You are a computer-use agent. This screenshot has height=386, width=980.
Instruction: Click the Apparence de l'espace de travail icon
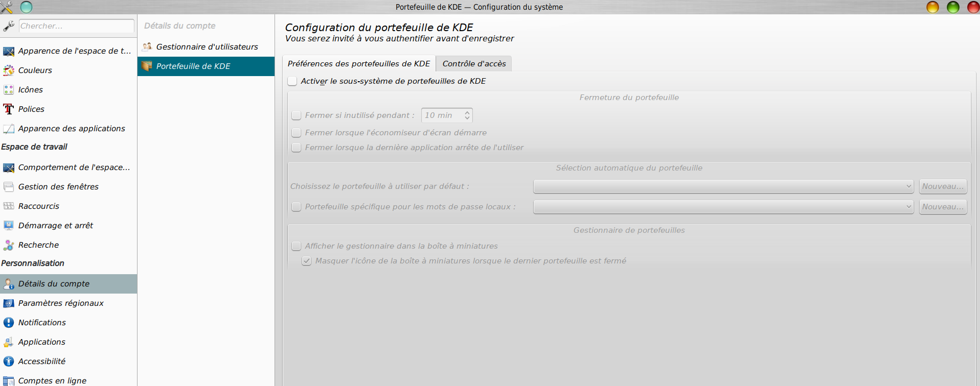coord(9,51)
